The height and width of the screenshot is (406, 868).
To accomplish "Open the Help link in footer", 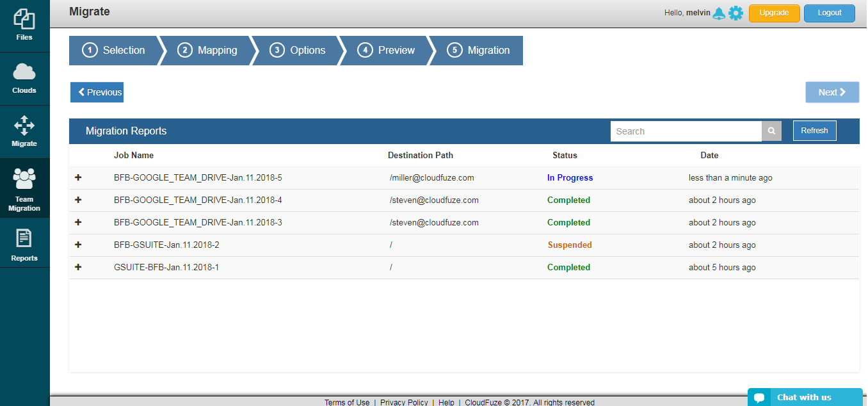I will click(446, 402).
